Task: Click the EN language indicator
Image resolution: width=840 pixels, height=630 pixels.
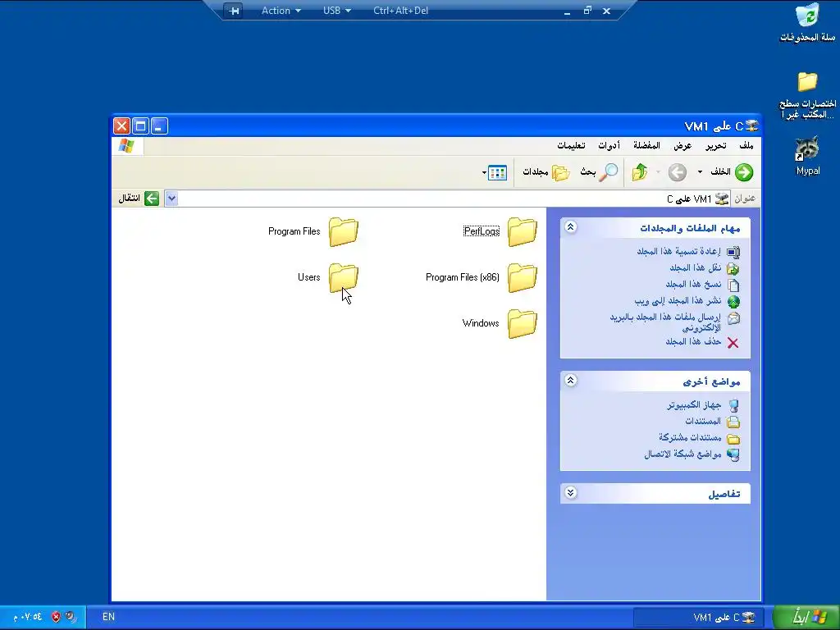Action: pyautogui.click(x=109, y=617)
